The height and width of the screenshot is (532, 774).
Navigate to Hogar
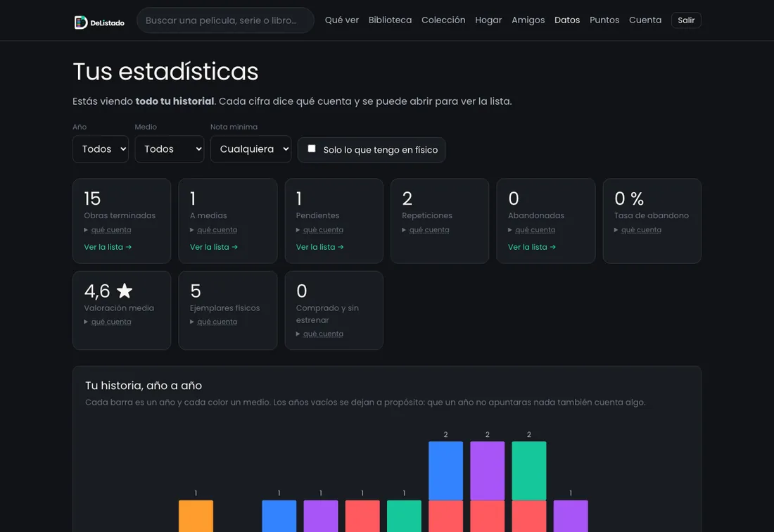[x=488, y=20]
